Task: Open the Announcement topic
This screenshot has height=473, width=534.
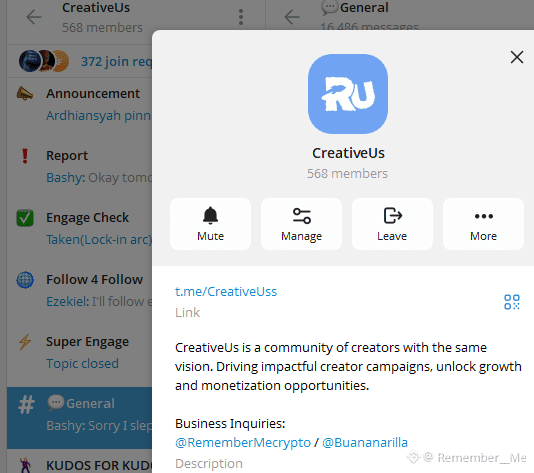Action: (79, 104)
